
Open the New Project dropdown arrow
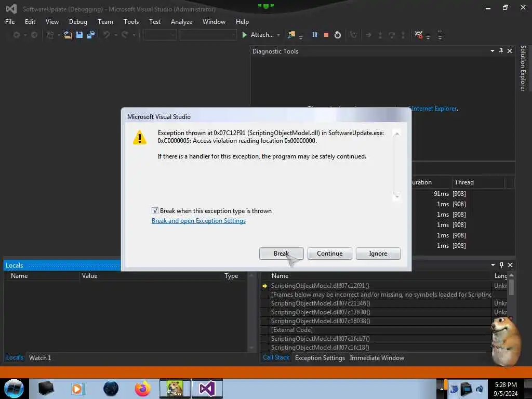tap(59, 35)
